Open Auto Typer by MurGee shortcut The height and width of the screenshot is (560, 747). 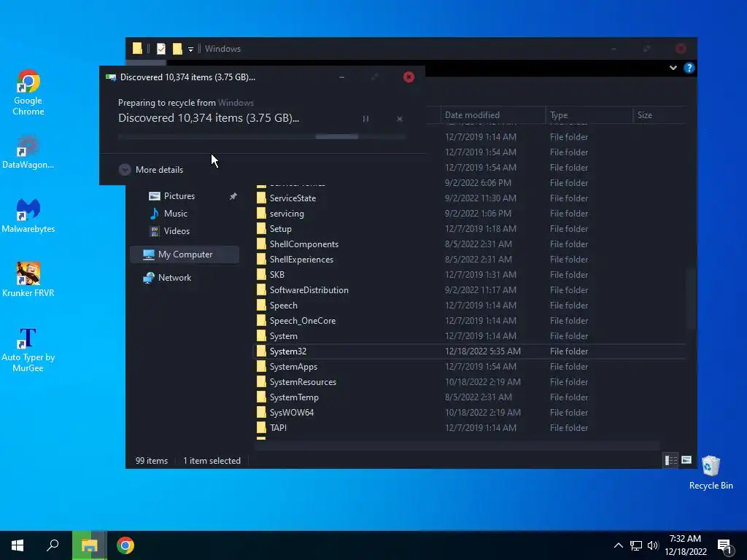tap(28, 349)
